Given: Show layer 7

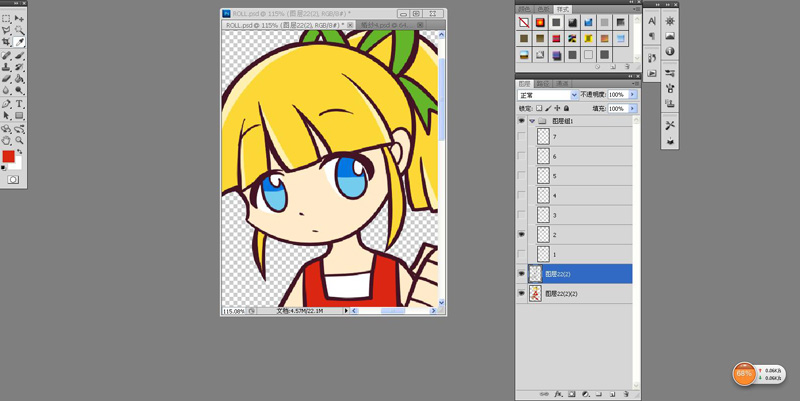Looking at the screenshot, I should pos(521,136).
